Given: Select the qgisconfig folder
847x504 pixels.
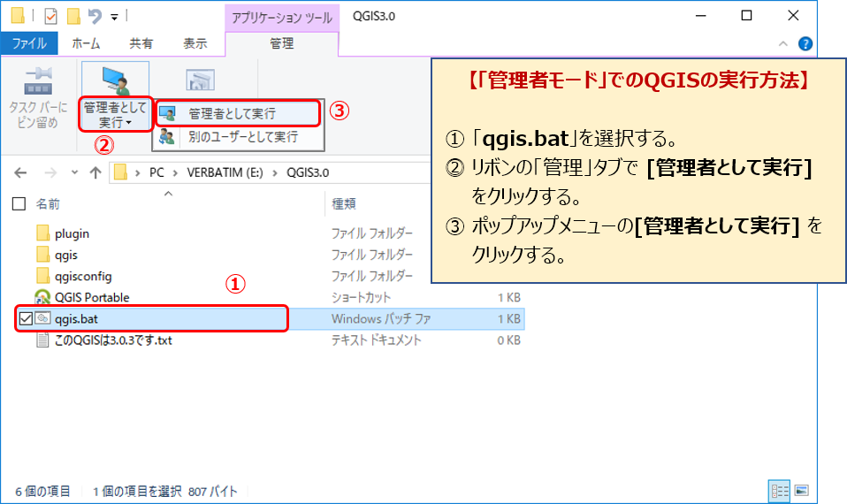Looking at the screenshot, I should pos(83,277).
